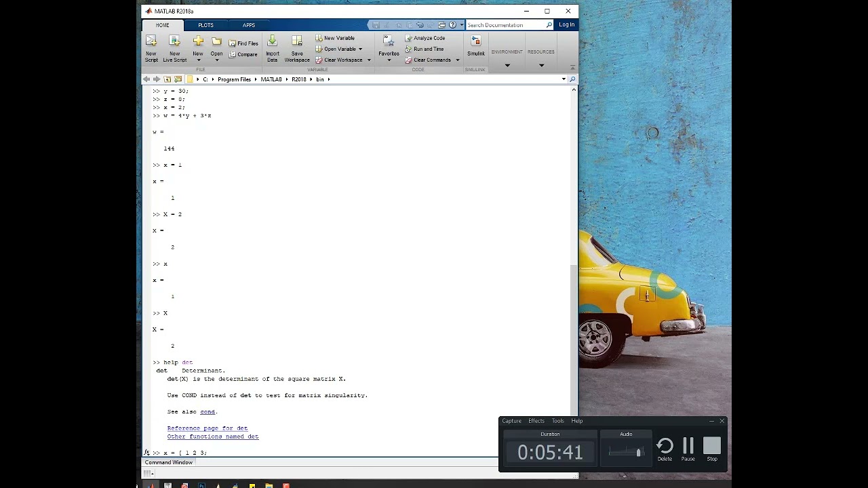
Task: Select Program Files in the address path
Action: point(235,79)
